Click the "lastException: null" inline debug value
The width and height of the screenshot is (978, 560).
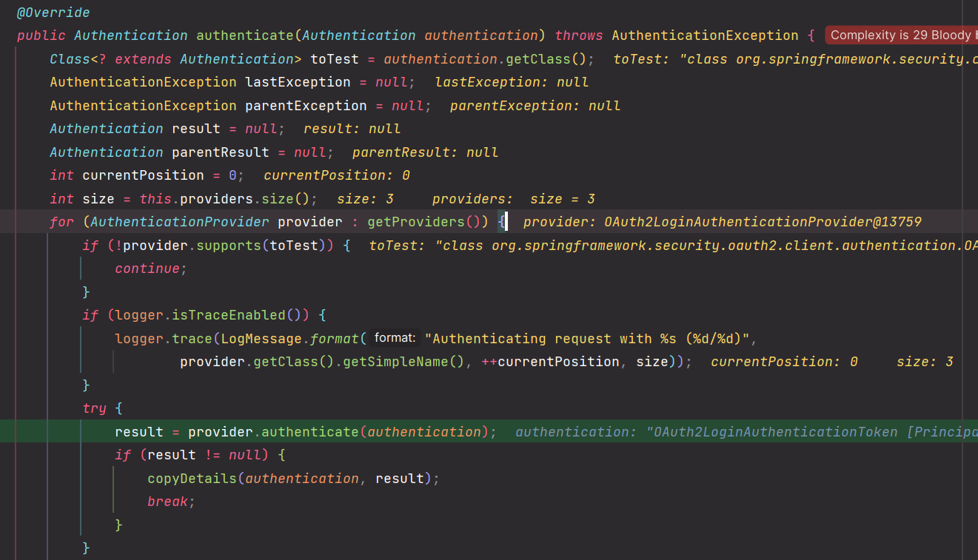[x=512, y=82]
